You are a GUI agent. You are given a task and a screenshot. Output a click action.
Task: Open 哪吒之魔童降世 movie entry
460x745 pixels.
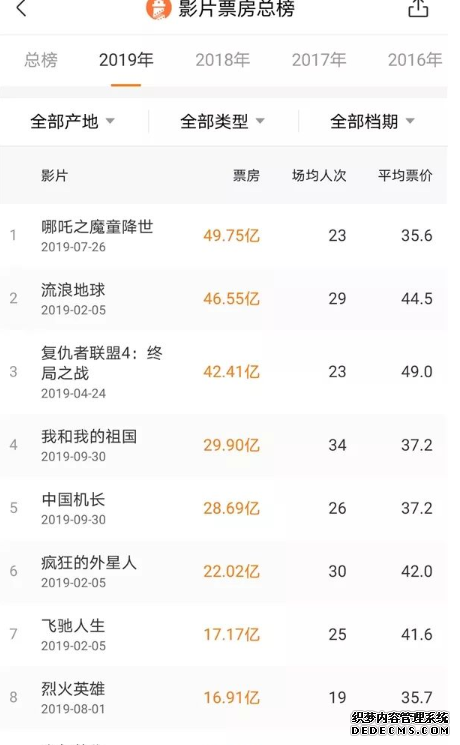point(223,236)
